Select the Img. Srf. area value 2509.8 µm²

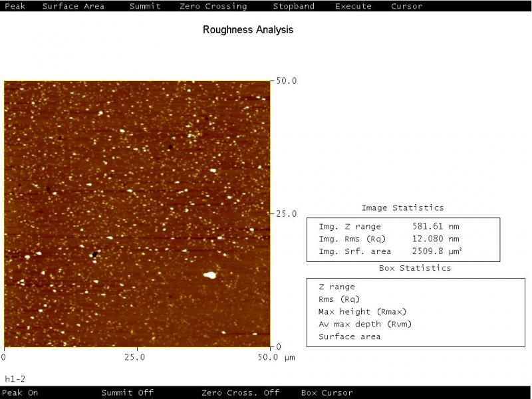pyautogui.click(x=437, y=251)
